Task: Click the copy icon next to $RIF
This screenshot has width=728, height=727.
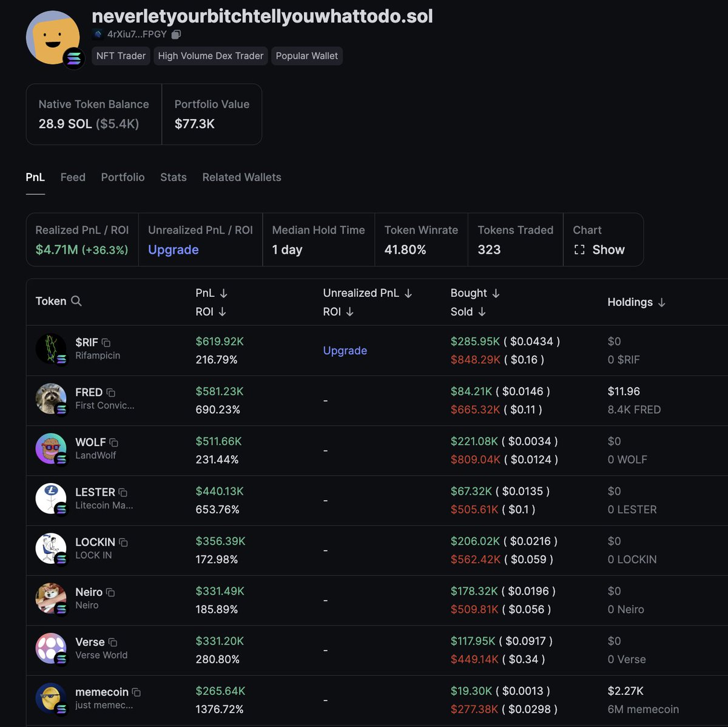Action: tap(105, 342)
